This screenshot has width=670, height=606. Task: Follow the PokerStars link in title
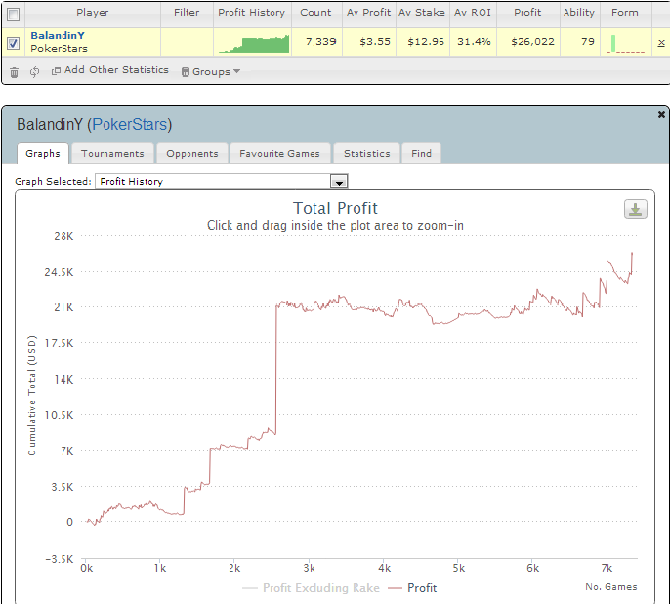coord(129,125)
